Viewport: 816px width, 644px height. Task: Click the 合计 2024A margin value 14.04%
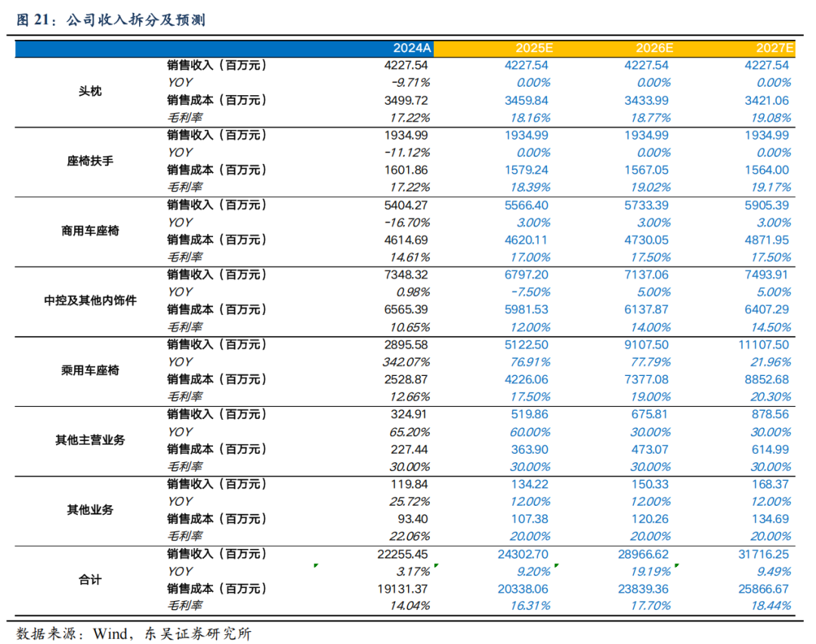[x=410, y=606]
